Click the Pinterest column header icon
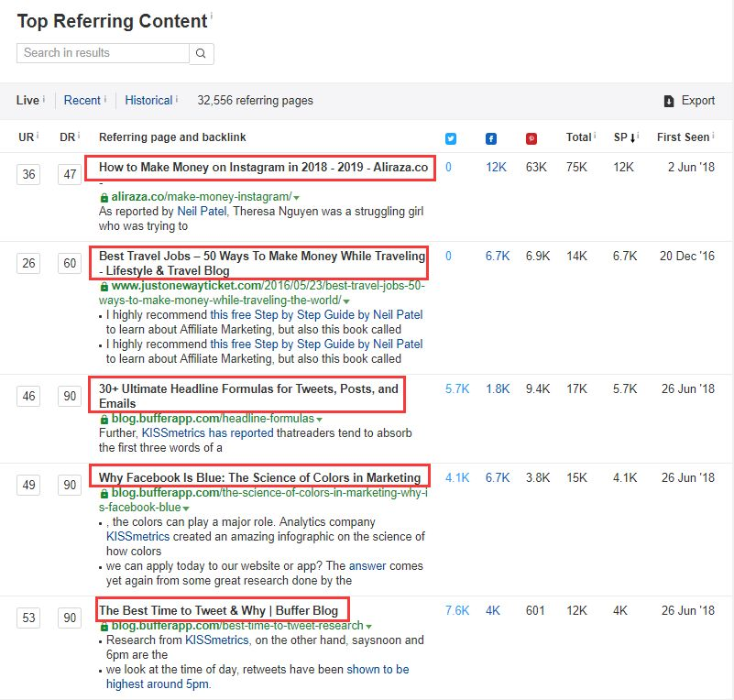Viewport: 734px width, 700px height. point(531,138)
